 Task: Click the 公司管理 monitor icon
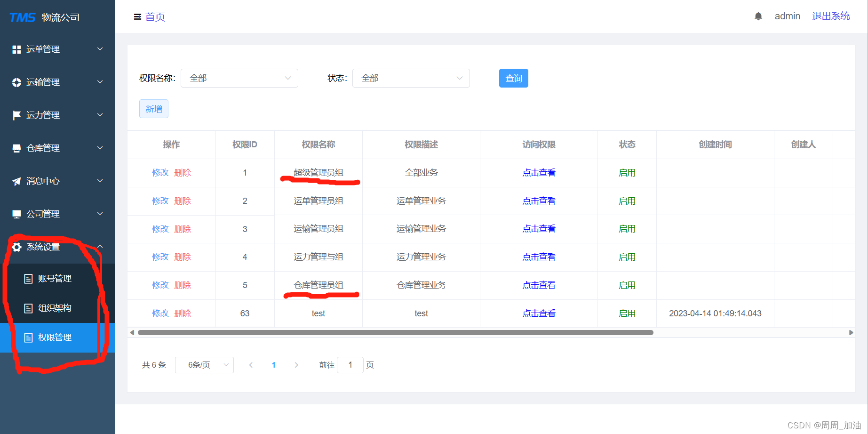pos(16,214)
